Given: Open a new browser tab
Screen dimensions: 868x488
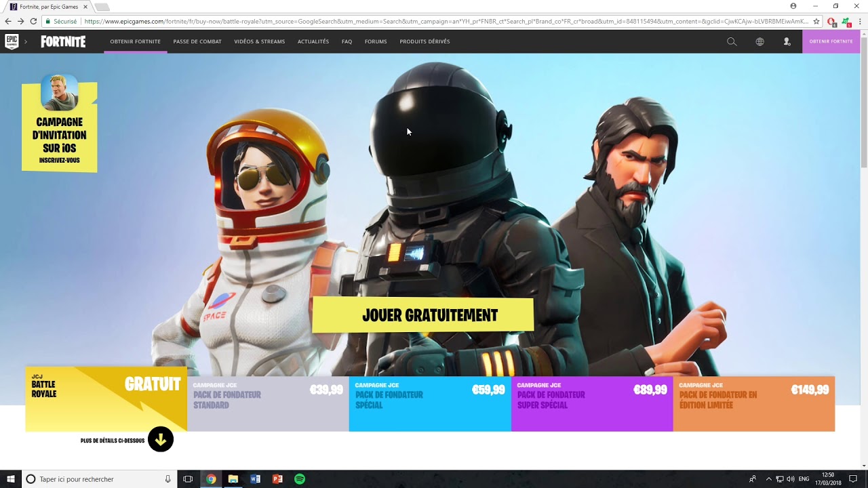Looking at the screenshot, I should click(x=102, y=7).
